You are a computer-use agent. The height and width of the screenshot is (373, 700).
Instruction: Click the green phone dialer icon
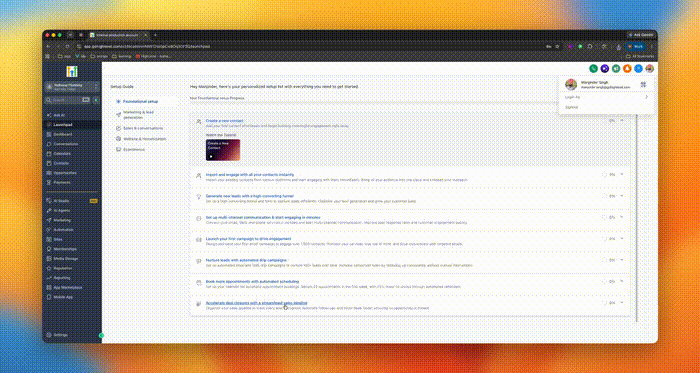coord(593,68)
